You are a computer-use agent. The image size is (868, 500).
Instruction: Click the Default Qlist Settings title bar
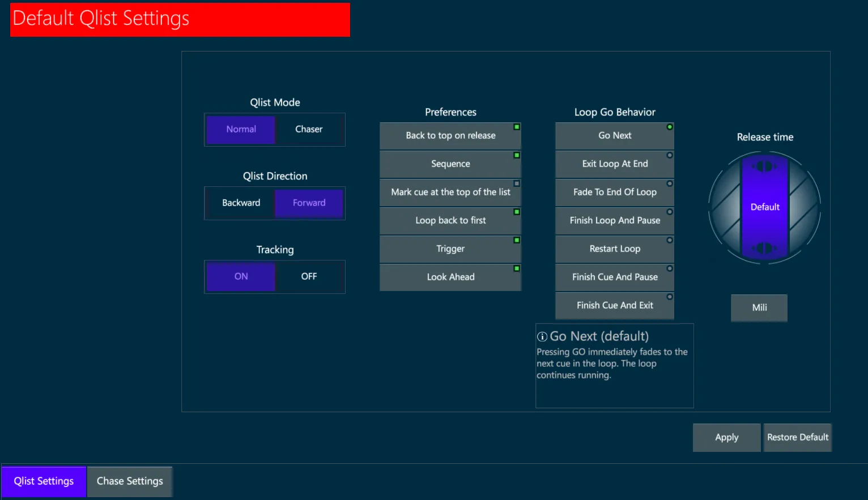click(180, 20)
